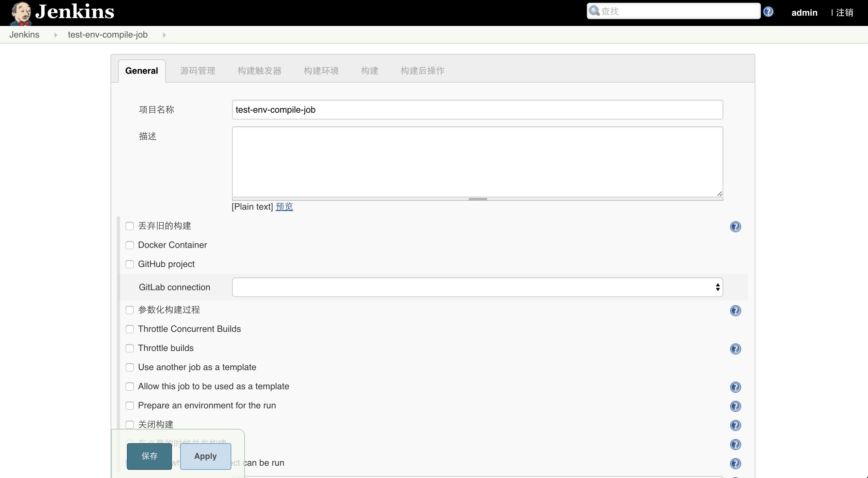Switch to the 源码管理 tab
This screenshot has width=868, height=478.
(198, 70)
